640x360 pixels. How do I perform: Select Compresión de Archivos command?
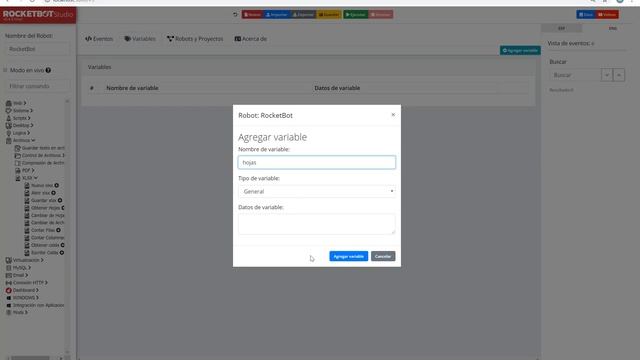click(x=40, y=163)
